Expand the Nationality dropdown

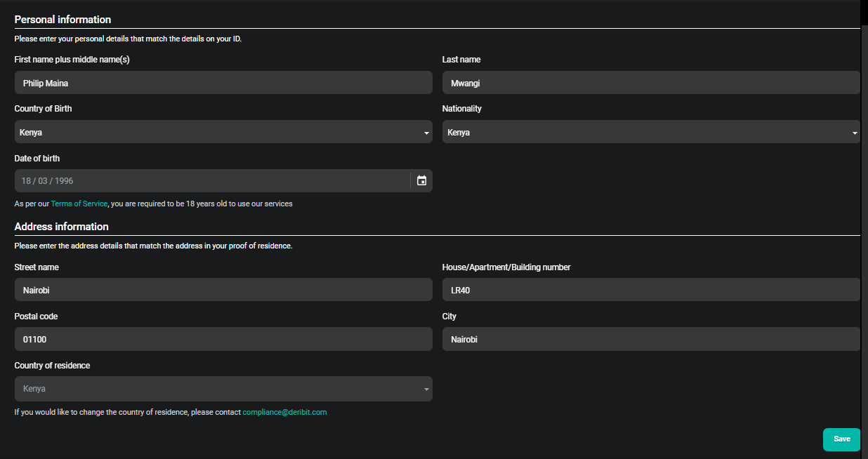coord(650,132)
